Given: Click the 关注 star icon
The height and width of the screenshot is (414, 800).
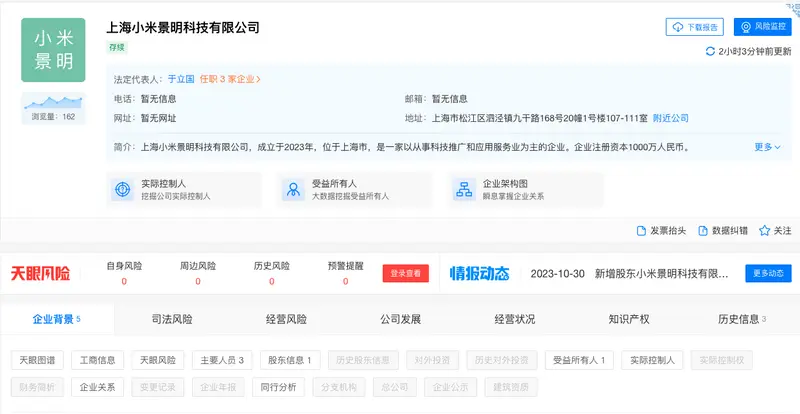Looking at the screenshot, I should (764, 231).
